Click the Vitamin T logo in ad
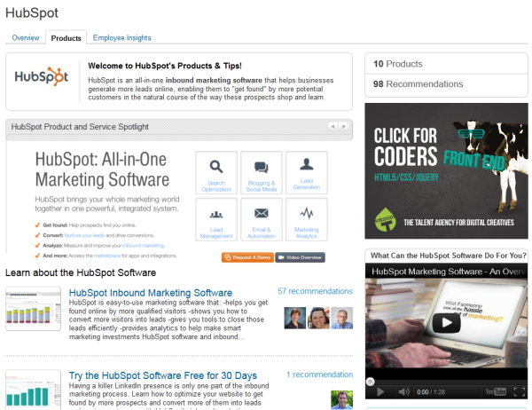The image size is (532, 410). pos(386,219)
